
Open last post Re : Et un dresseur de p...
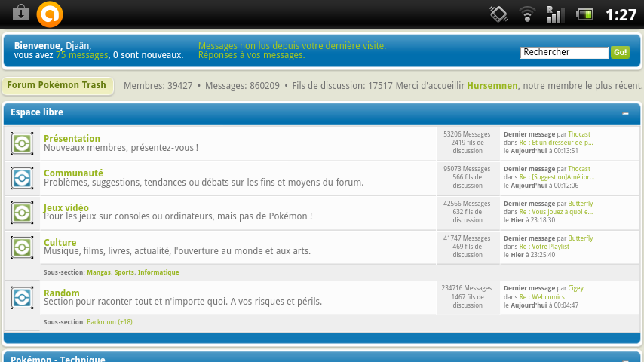click(556, 143)
